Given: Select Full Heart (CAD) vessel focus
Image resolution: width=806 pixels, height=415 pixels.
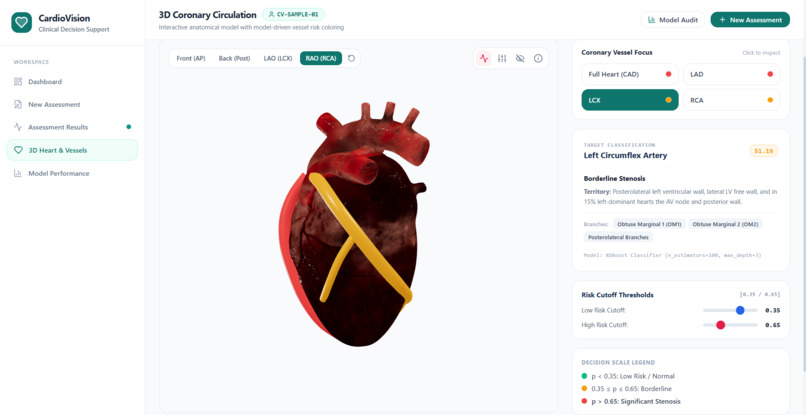Looking at the screenshot, I should pos(630,74).
